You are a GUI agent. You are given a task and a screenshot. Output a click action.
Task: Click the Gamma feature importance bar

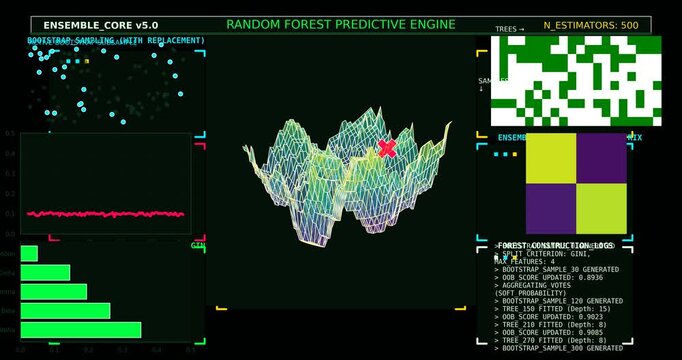pos(53,292)
